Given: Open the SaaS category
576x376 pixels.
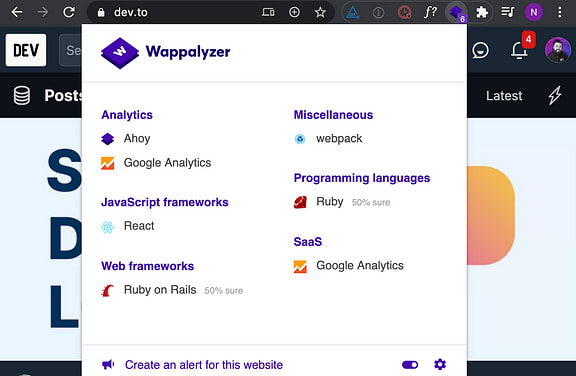Looking at the screenshot, I should click(x=308, y=242).
